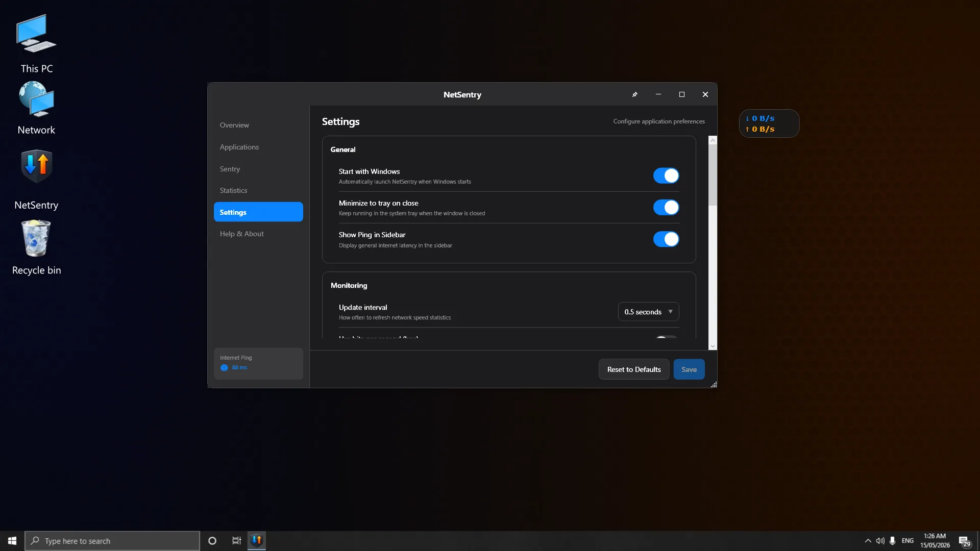Select the NetSentry desktop shortcut

pos(36,180)
